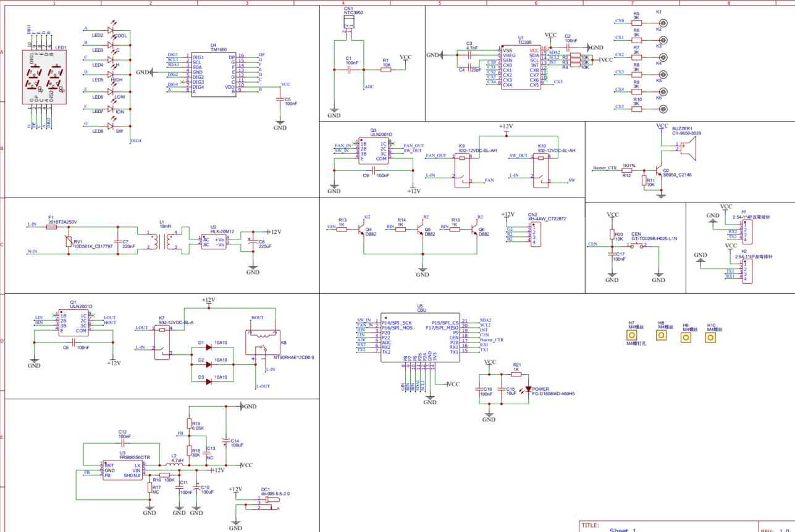Select the CEN push button switch symbol

tap(638, 246)
